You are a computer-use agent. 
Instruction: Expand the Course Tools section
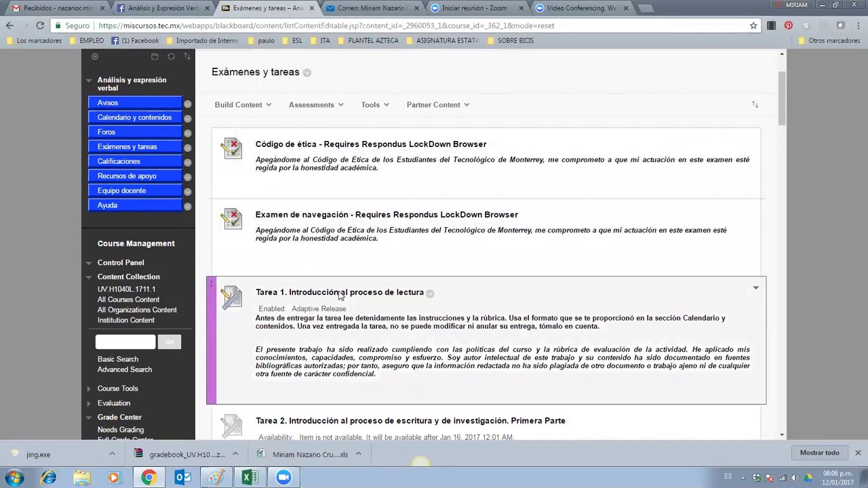tap(89, 389)
